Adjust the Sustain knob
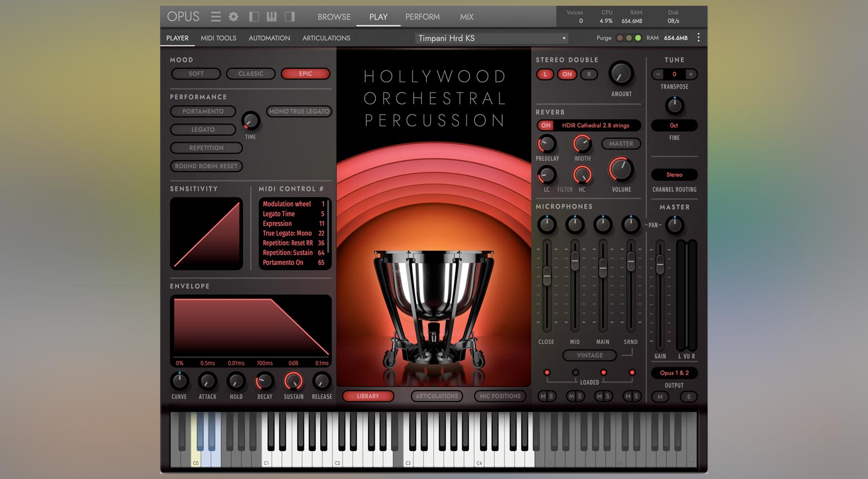 [293, 382]
